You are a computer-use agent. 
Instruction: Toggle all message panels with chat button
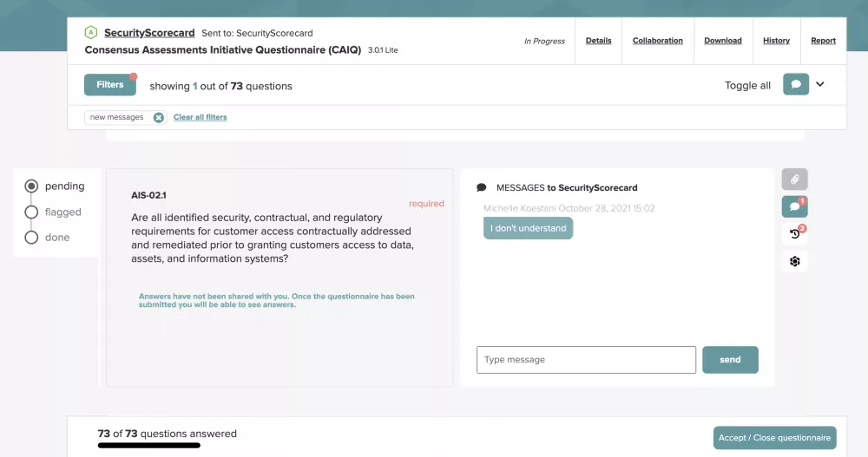point(795,84)
